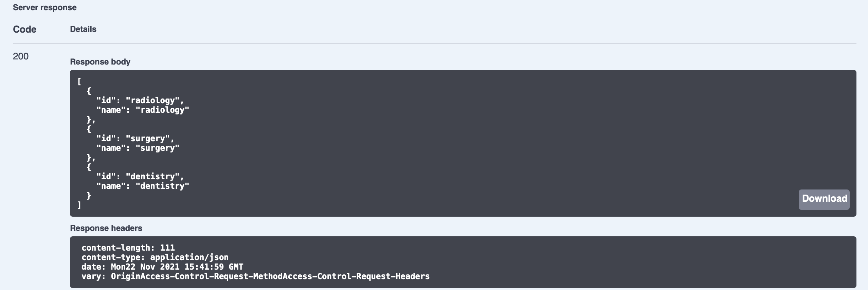Screen dimensions: 868x290
Task: Select the 200 response code
Action: [x=21, y=56]
